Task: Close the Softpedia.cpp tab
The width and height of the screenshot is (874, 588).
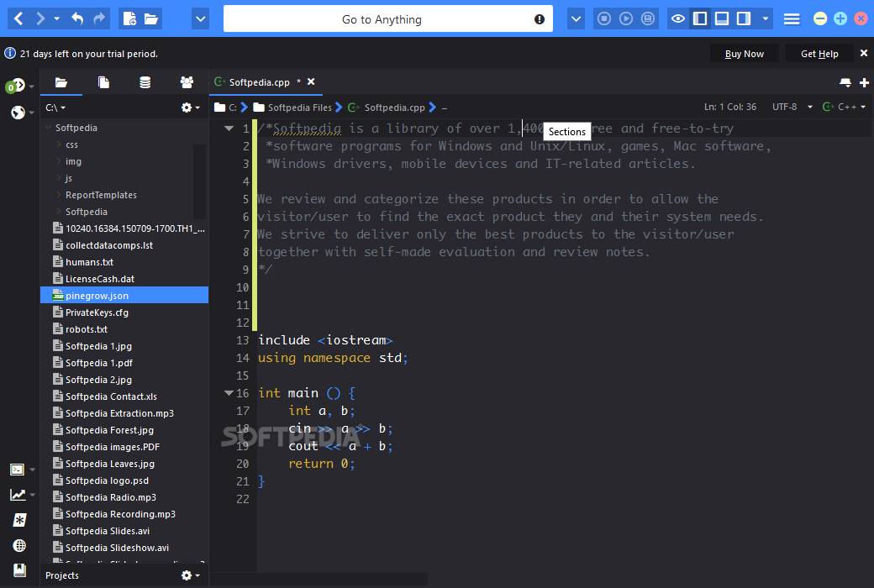Action: (311, 82)
